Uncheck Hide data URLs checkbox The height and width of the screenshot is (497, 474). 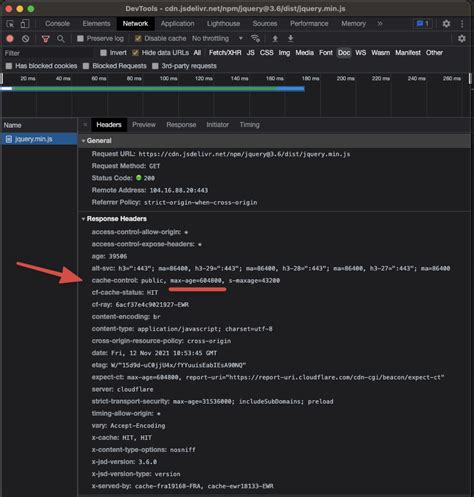pos(135,53)
